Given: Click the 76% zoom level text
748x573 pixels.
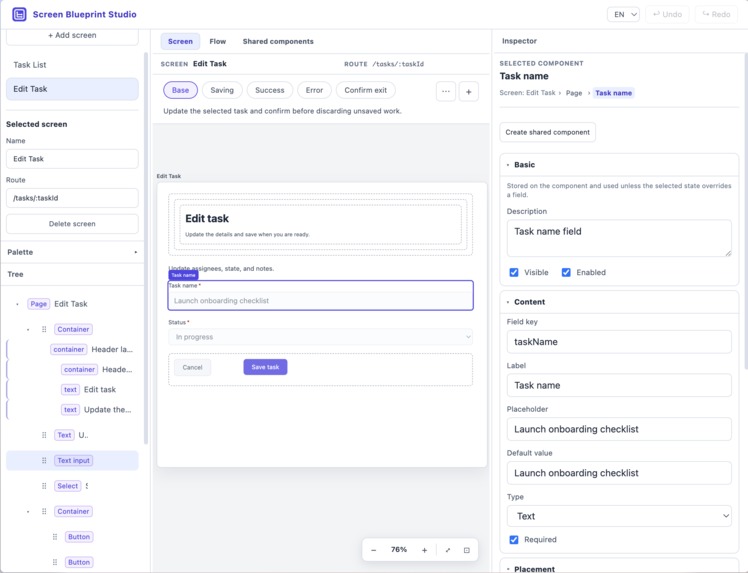Looking at the screenshot, I should coord(399,550).
